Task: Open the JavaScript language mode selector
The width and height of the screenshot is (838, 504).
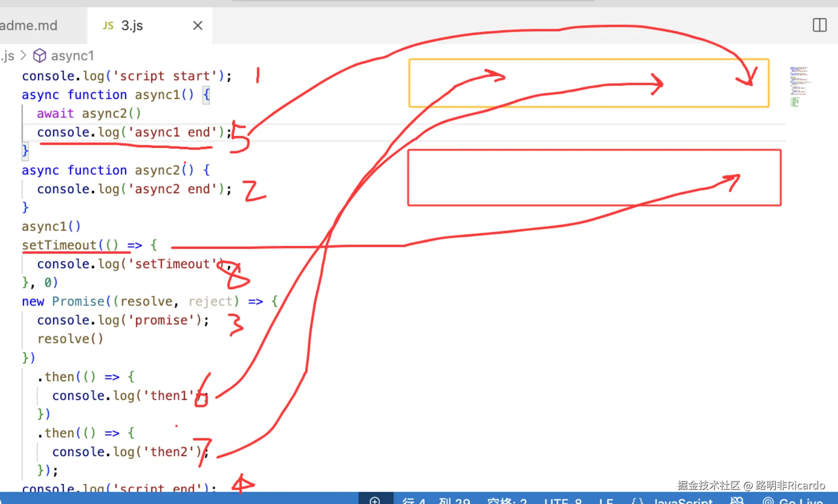Action: point(683,501)
